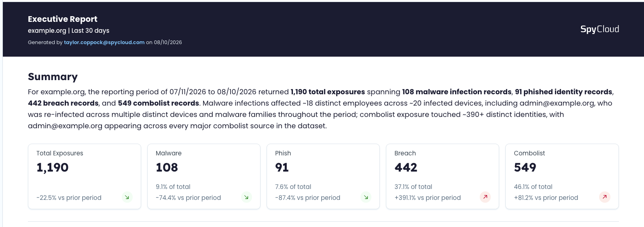Viewport: 644px width, 227px height.
Task: Click the red trend arrow on Combolist card
Action: (604, 197)
